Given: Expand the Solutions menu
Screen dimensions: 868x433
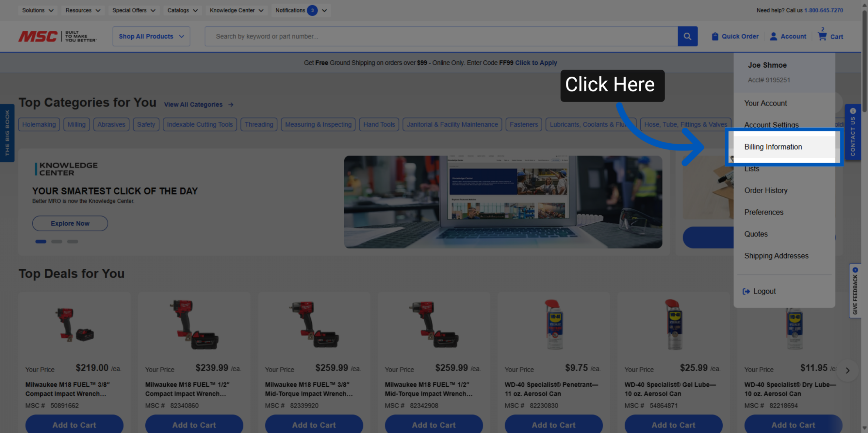Looking at the screenshot, I should tap(38, 10).
